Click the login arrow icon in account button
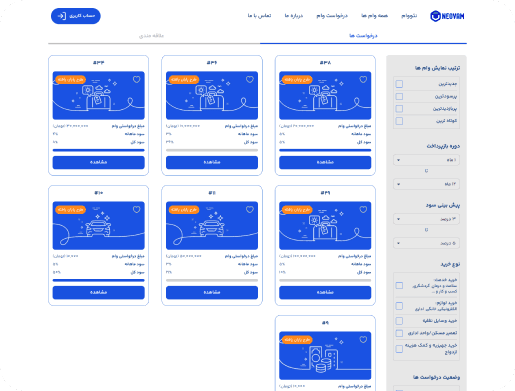This screenshot has width=515, height=391. 62,16
